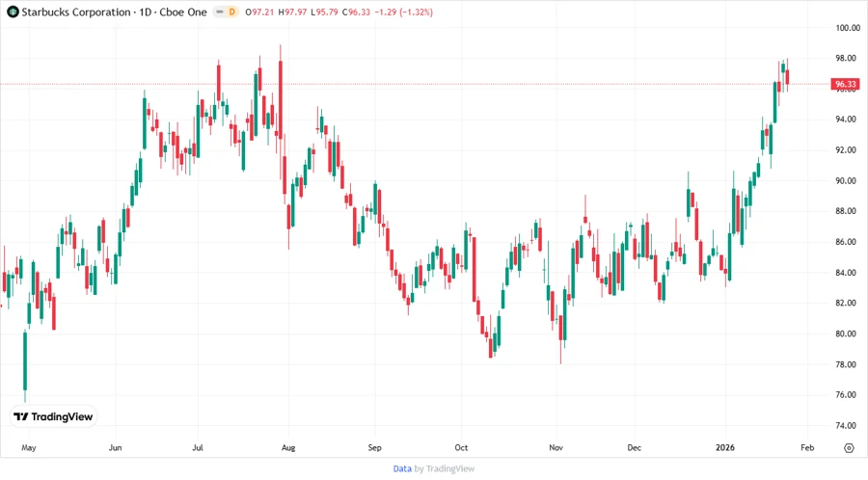868x480 pixels.
Task: Click the Jun time axis label
Action: (115, 447)
